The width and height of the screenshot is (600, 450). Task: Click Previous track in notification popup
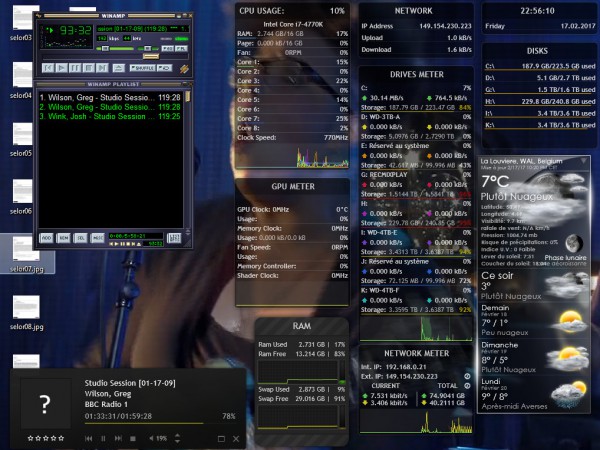point(89,439)
